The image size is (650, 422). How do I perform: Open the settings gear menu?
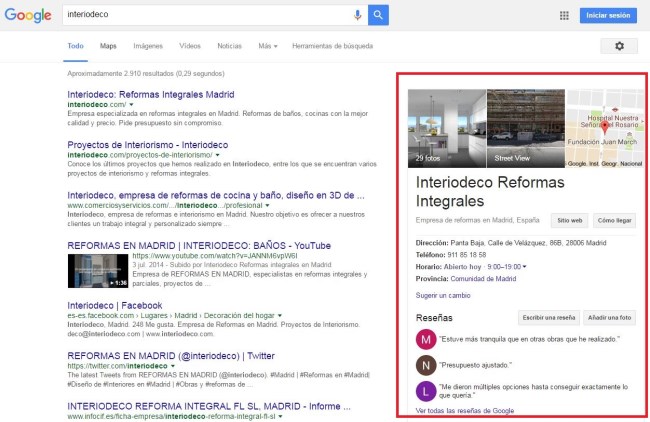(619, 46)
